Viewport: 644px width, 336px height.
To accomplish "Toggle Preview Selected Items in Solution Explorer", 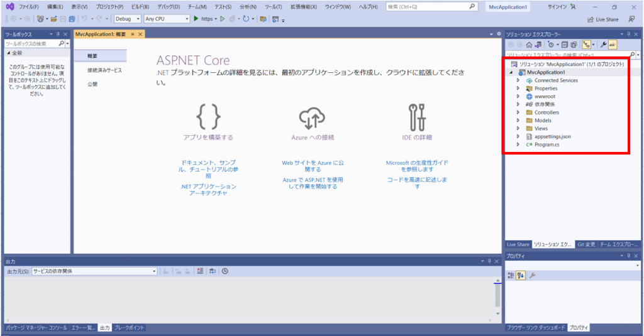I will [x=613, y=45].
